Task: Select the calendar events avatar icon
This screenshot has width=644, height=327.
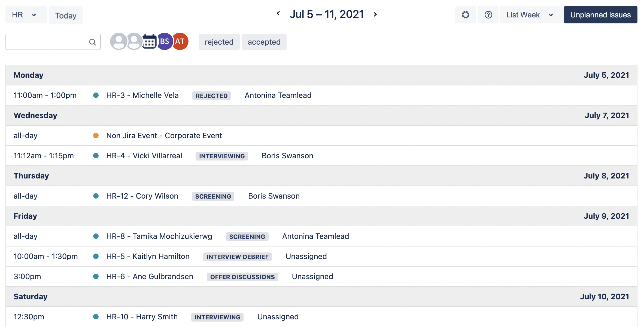Action: point(149,42)
